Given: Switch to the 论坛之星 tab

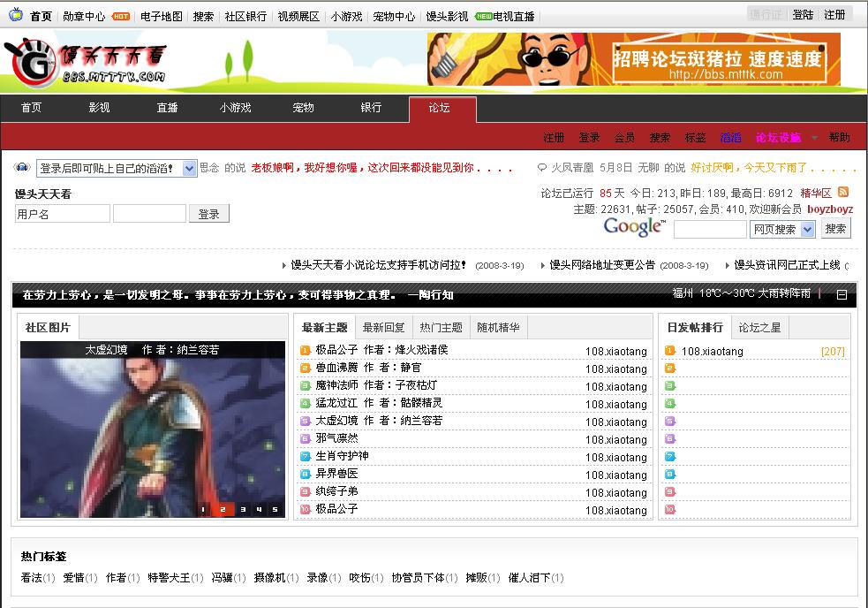Looking at the screenshot, I should pos(759,328).
